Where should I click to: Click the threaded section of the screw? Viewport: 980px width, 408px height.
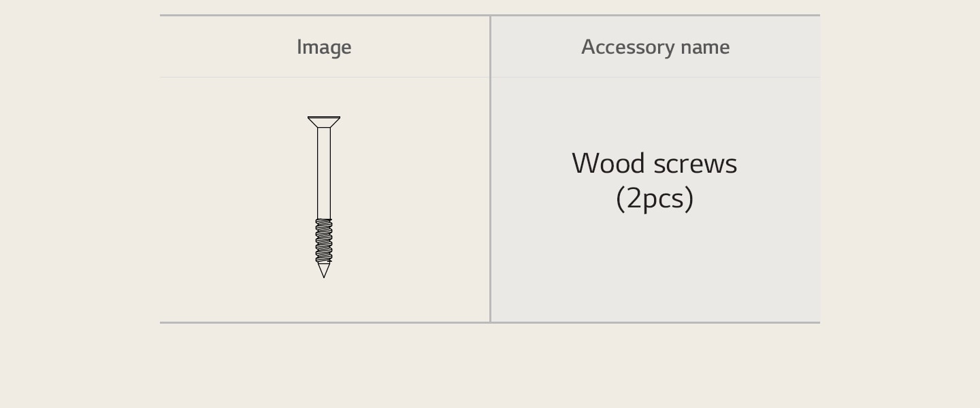pyautogui.click(x=324, y=241)
